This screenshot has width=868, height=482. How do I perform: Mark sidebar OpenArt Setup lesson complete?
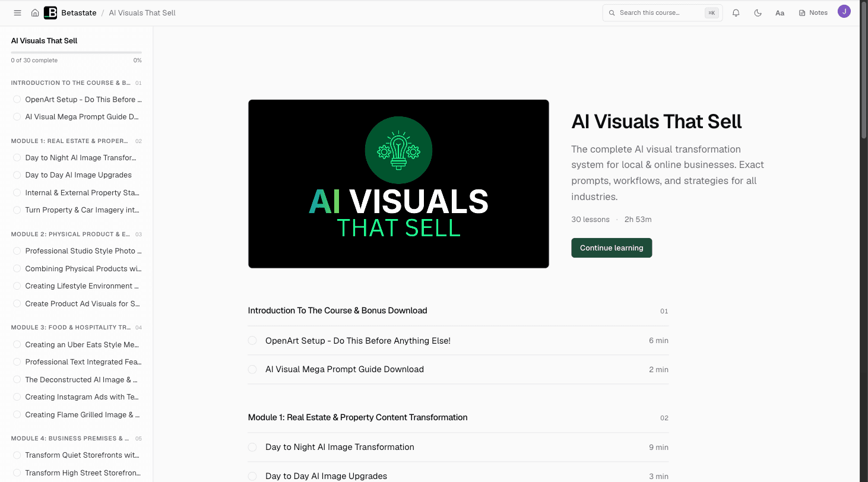tap(17, 100)
